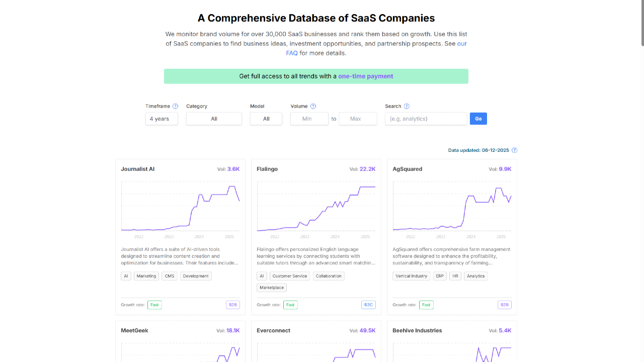Select the AI tag on Journalist AI card
Viewport: 644px width, 362px height.
(126, 276)
